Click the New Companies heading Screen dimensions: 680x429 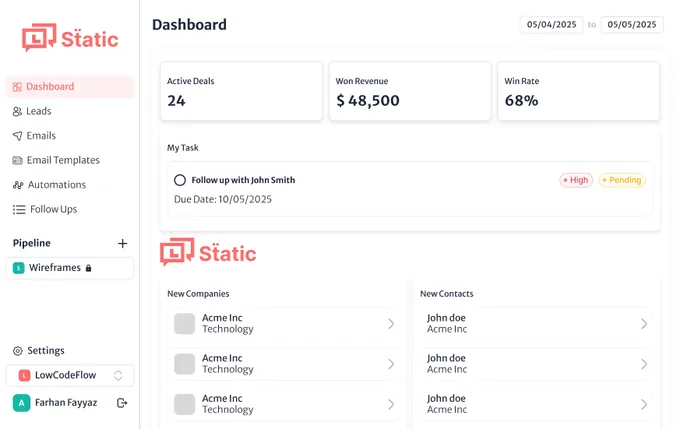coord(198,294)
